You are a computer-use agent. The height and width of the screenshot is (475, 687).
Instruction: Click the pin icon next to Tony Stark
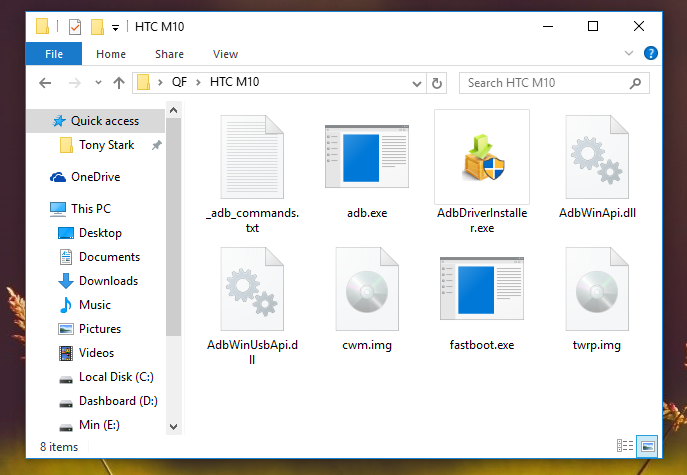coord(156,145)
